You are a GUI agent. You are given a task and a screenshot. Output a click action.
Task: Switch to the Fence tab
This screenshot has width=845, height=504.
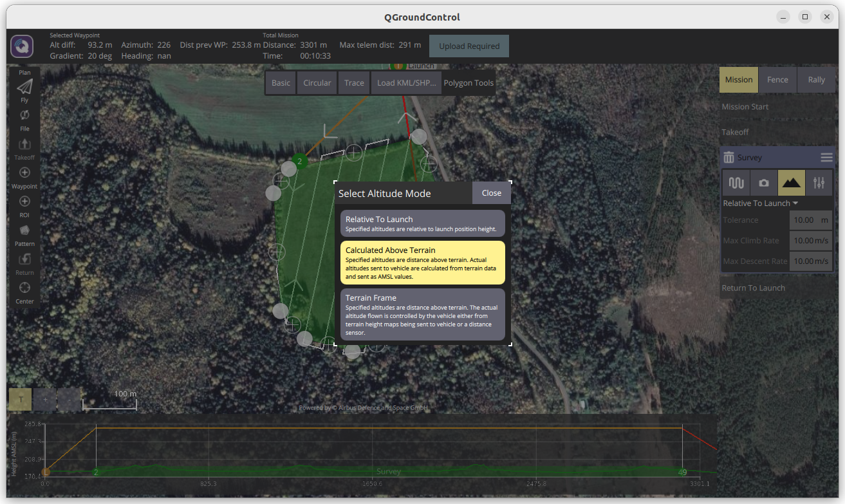[777, 80]
